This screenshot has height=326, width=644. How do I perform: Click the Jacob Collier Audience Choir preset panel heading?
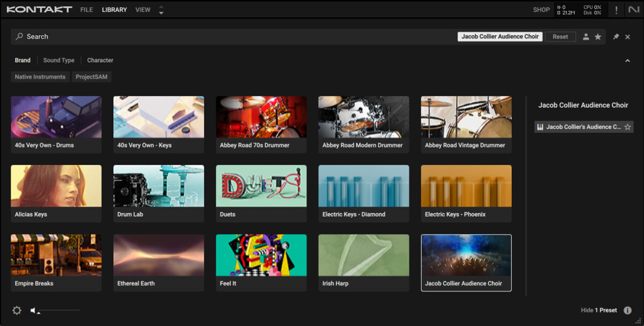click(583, 105)
